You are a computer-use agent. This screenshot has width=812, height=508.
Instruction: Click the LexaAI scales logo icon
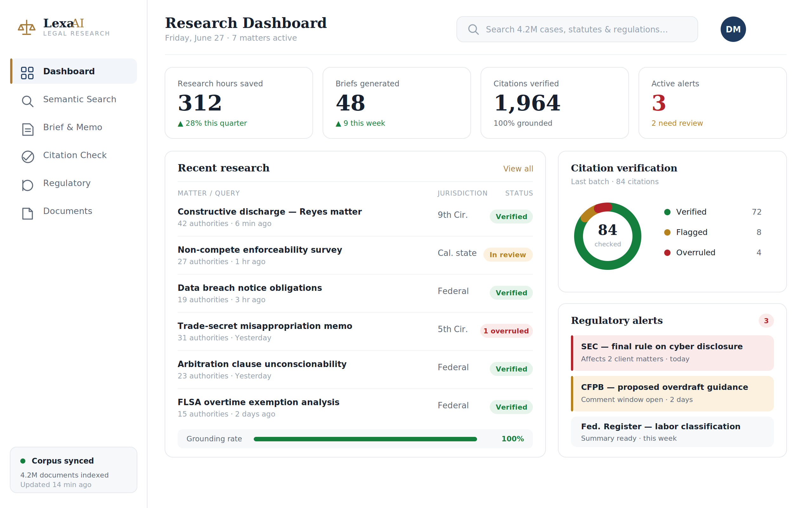coord(27,27)
